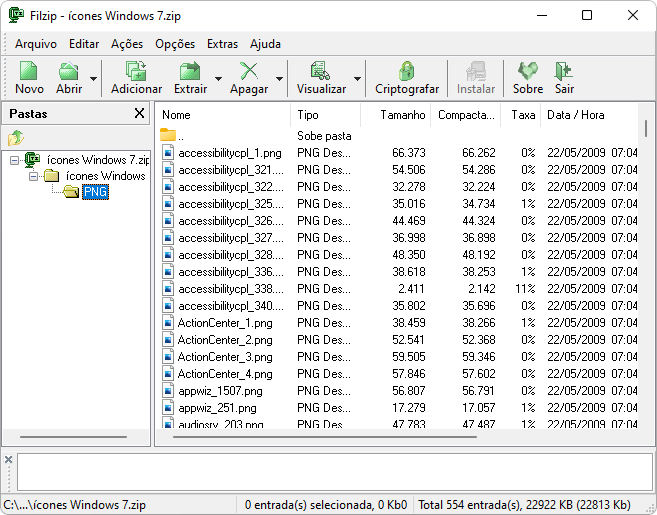Click the file icon of appwiz_251.png
Viewport: 657px width, 515px height.
(168, 407)
